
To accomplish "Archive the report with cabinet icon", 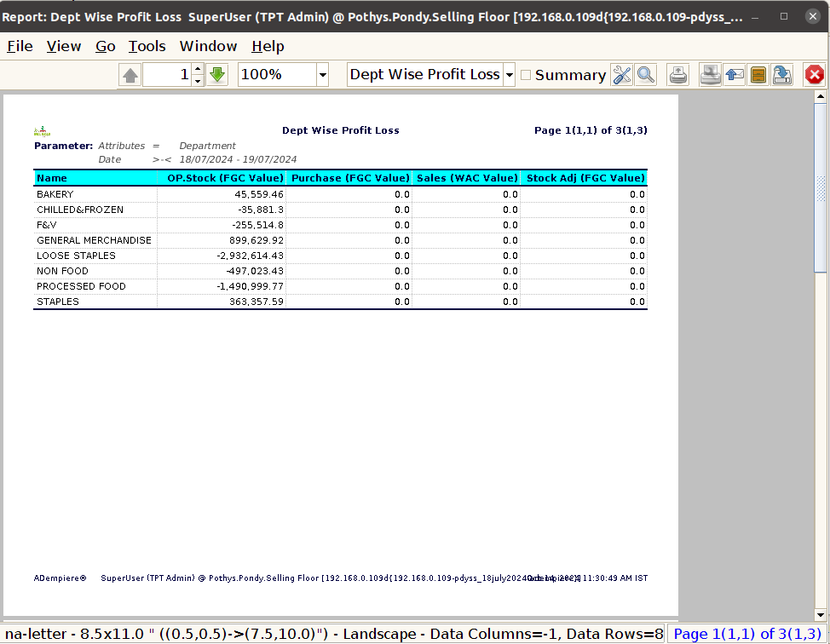I will [x=758, y=75].
